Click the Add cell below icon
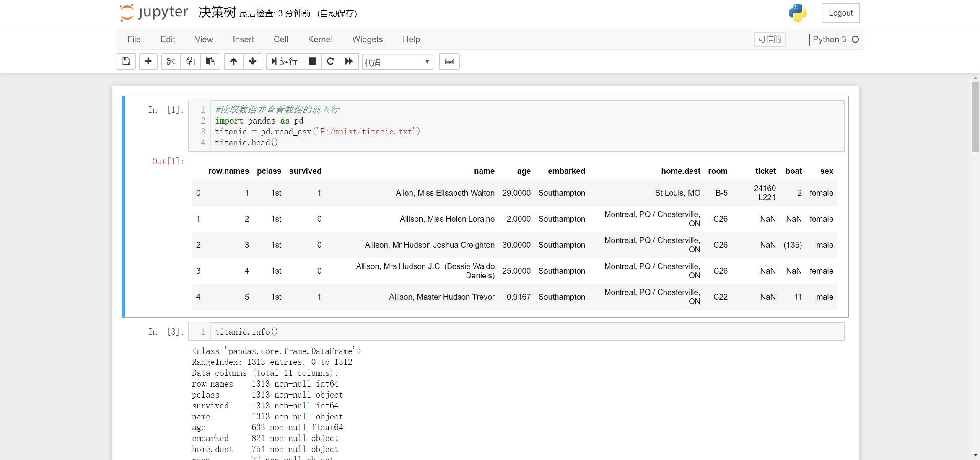This screenshot has height=460, width=980. [x=148, y=61]
